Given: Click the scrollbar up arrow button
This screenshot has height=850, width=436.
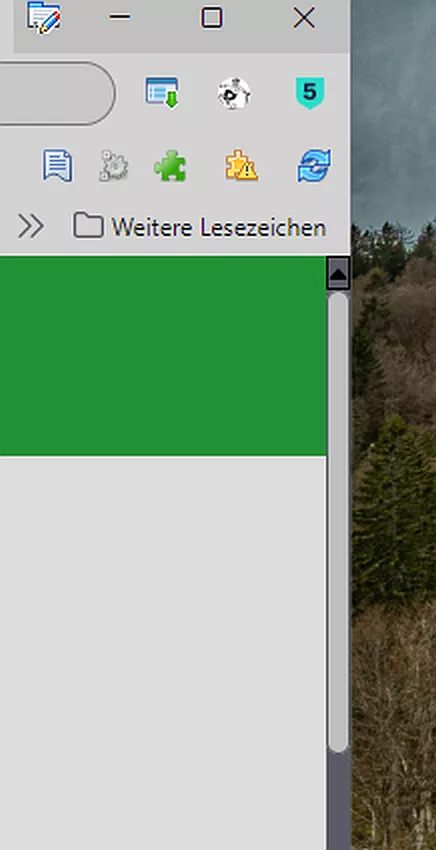Looking at the screenshot, I should coord(338,274).
